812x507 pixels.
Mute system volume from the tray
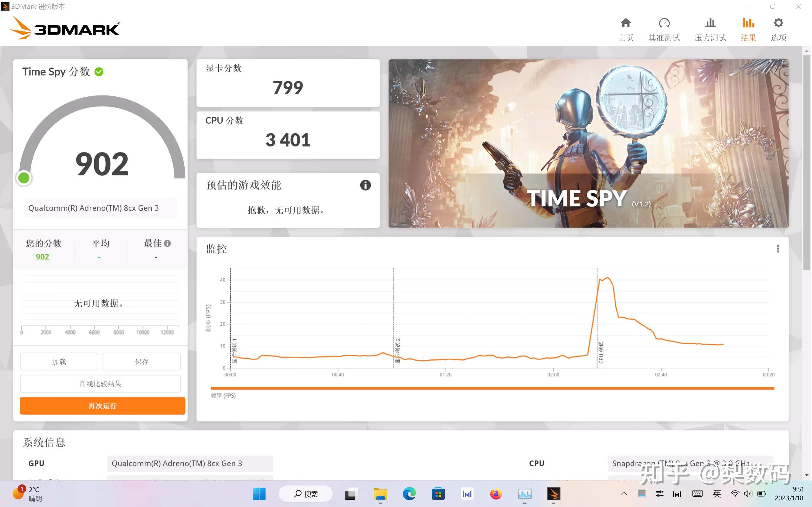pyautogui.click(x=748, y=494)
